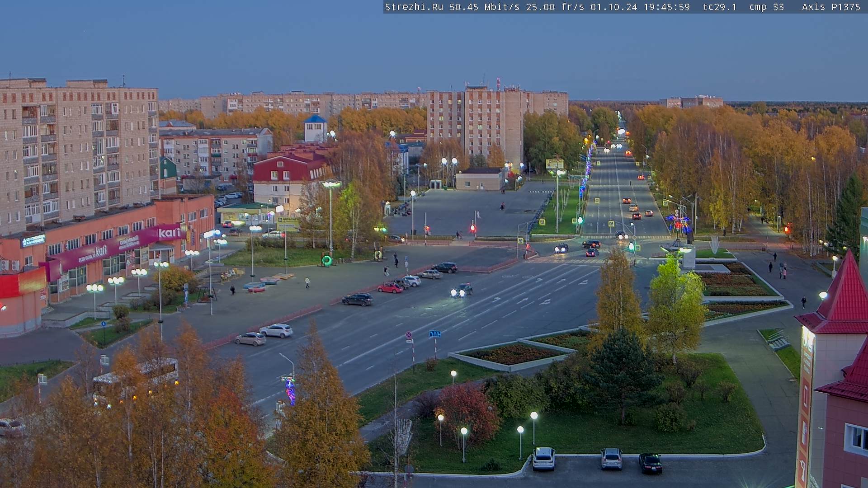Select the Axis P1375 camera model text
The height and width of the screenshot is (488, 868).
[x=831, y=7]
